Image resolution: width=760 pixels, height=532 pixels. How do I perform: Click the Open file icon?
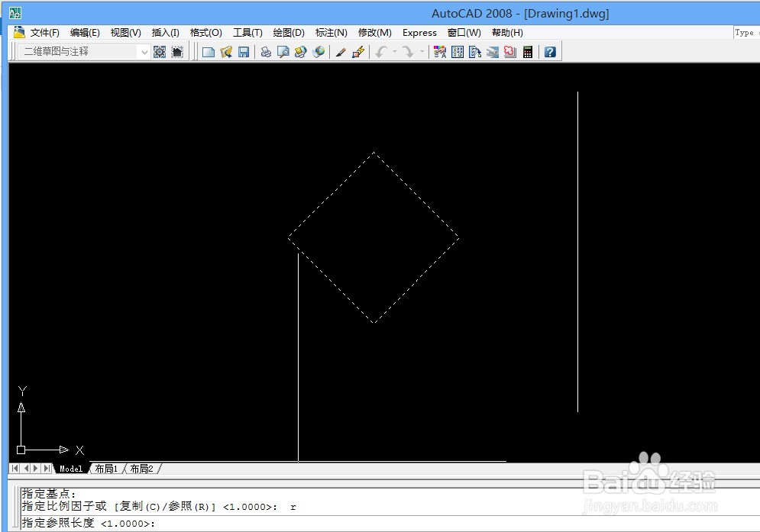pos(226,52)
